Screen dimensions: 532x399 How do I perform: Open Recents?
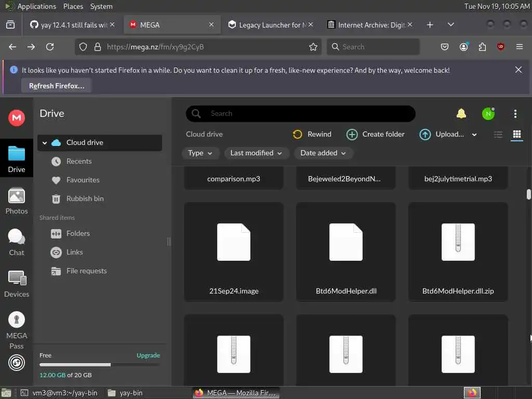pos(79,162)
